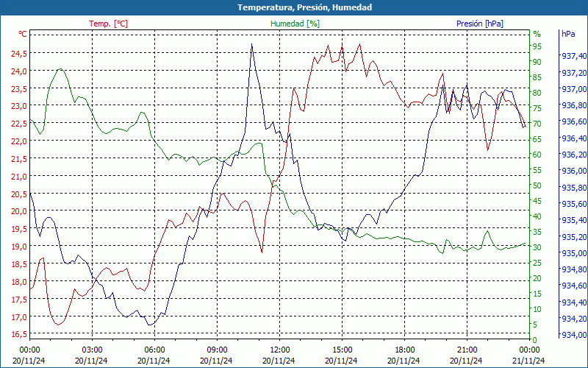Screen dimensions: 588x368
Task: Select the blue Presión [hPa] legend label
Action: (x=480, y=24)
